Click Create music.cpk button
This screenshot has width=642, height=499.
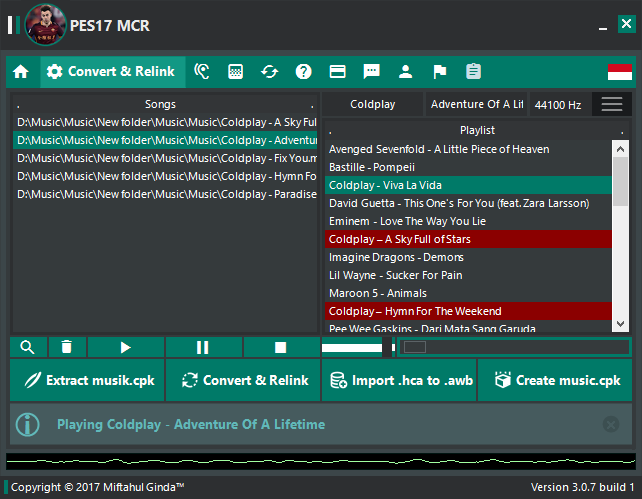tap(555, 380)
